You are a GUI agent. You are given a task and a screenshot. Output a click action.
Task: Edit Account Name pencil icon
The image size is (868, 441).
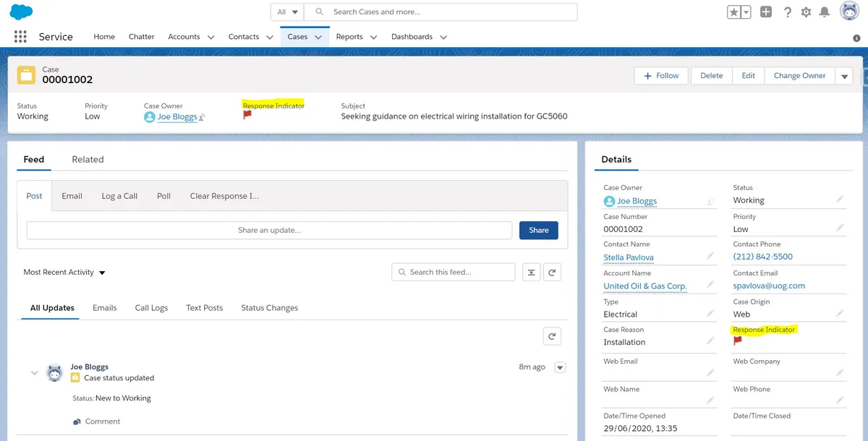[710, 285]
